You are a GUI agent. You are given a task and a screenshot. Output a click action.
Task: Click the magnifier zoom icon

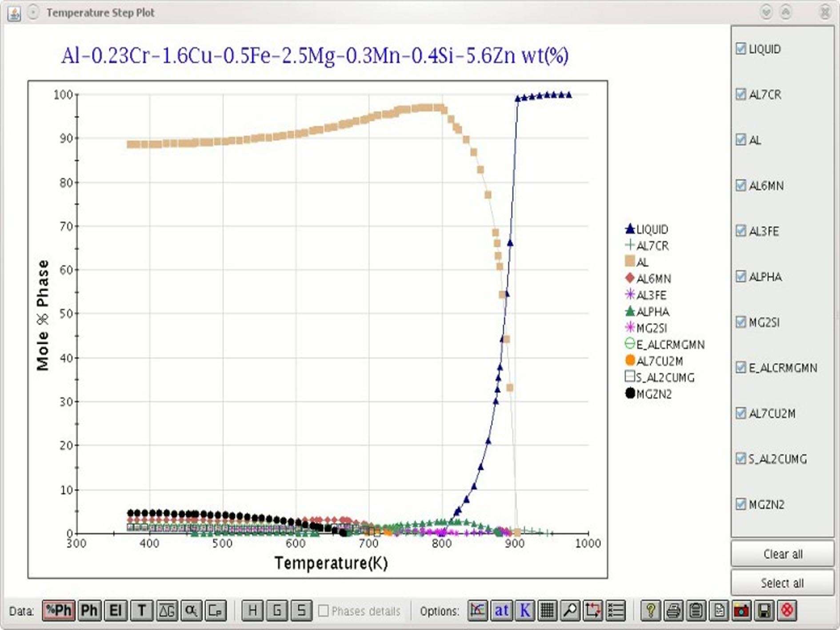click(x=570, y=610)
